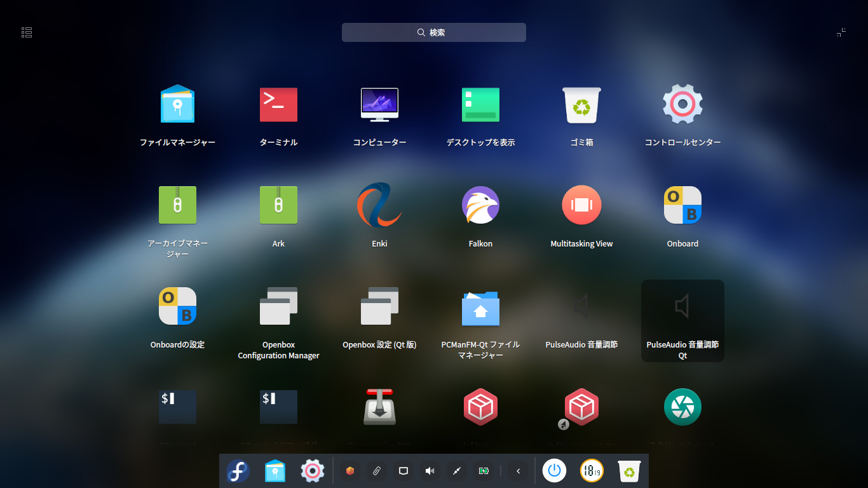This screenshot has width=868, height=488.
Task: Shrink launcher to windowed mode
Action: click(841, 32)
